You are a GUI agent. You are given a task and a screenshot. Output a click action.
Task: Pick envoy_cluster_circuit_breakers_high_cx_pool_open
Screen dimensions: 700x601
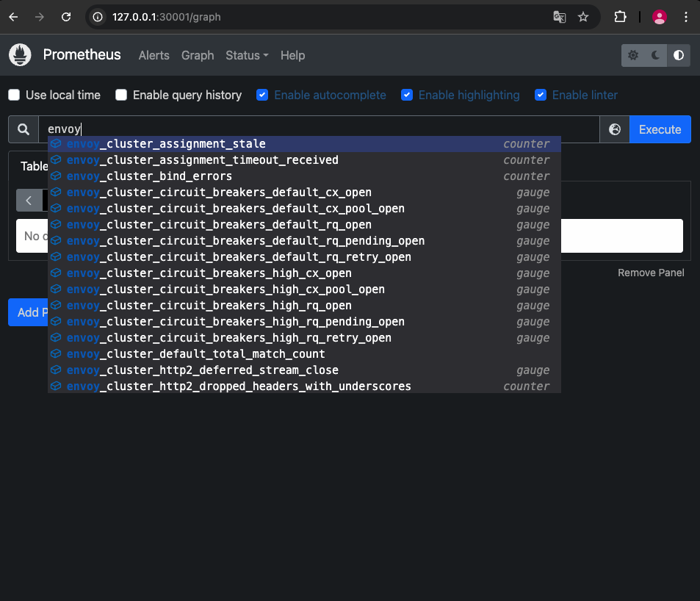(304, 289)
